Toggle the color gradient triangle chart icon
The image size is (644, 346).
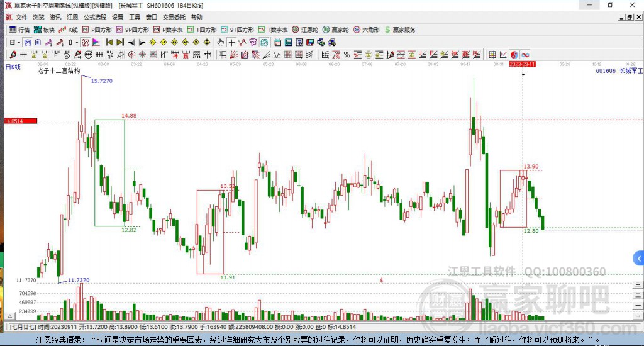coord(96,42)
